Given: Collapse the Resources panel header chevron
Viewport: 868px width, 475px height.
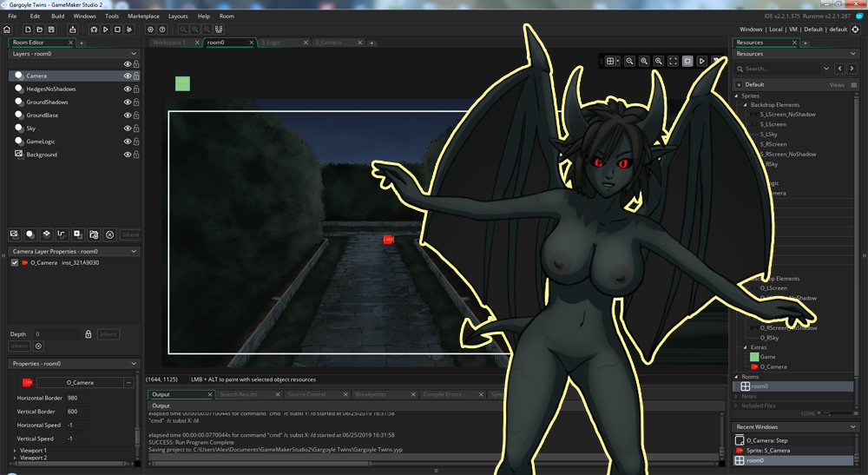Looking at the screenshot, I should [852, 54].
